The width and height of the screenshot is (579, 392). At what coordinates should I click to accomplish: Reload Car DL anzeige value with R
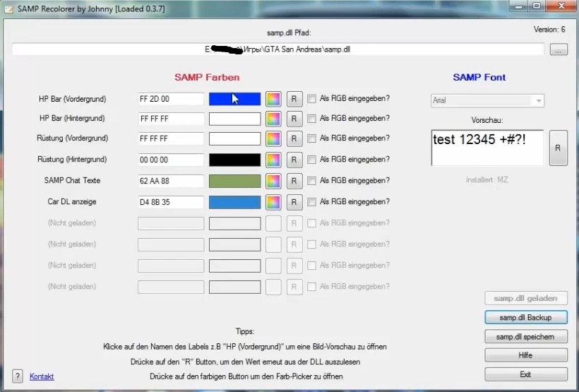[294, 202]
